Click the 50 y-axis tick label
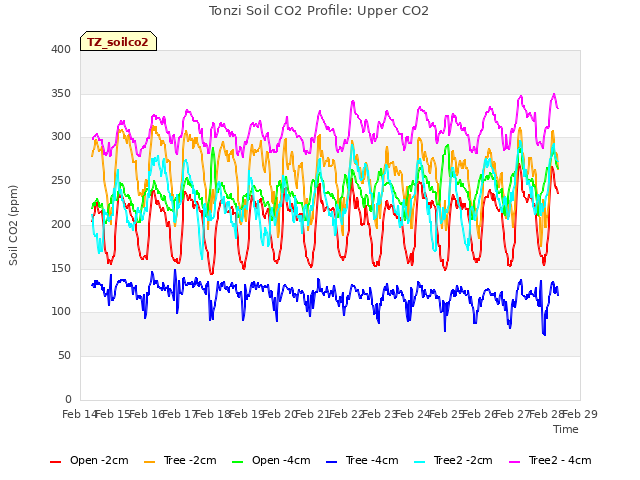Screen dimensions: 640x480 pyautogui.click(x=64, y=356)
